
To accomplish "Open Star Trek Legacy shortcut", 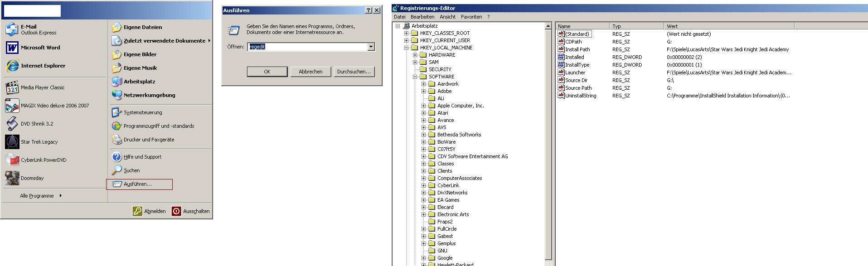I will tap(12, 142).
